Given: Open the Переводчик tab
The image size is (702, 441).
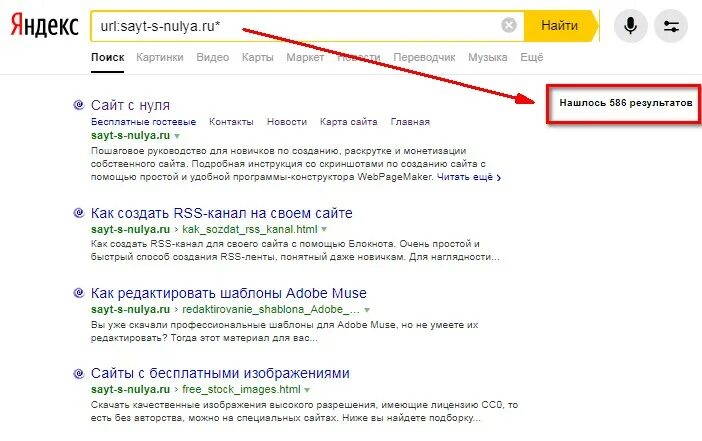Looking at the screenshot, I should point(424,57).
